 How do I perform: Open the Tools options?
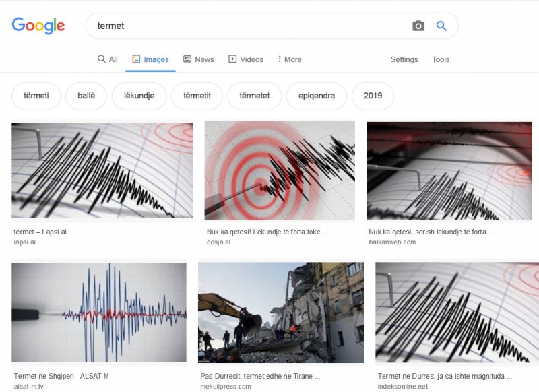point(441,59)
